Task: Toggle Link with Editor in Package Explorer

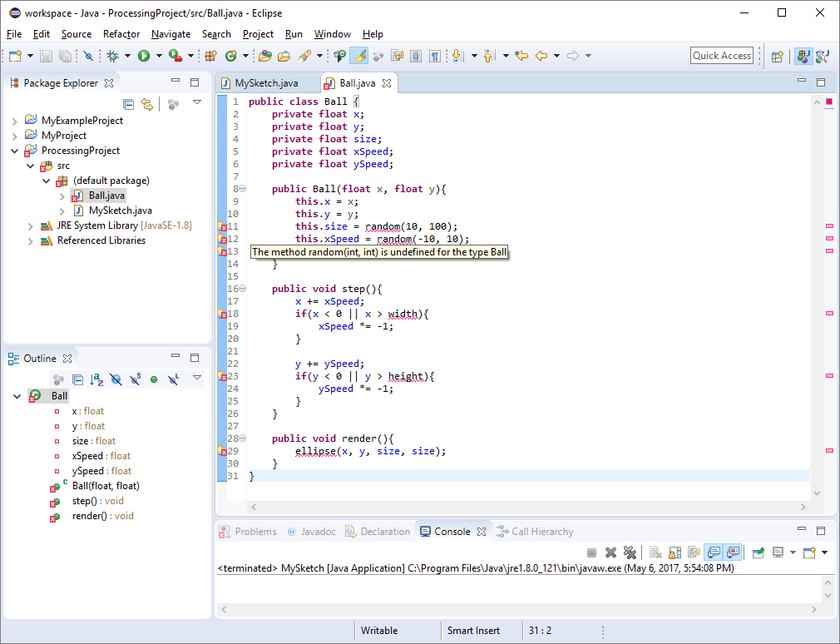Action: tap(148, 104)
